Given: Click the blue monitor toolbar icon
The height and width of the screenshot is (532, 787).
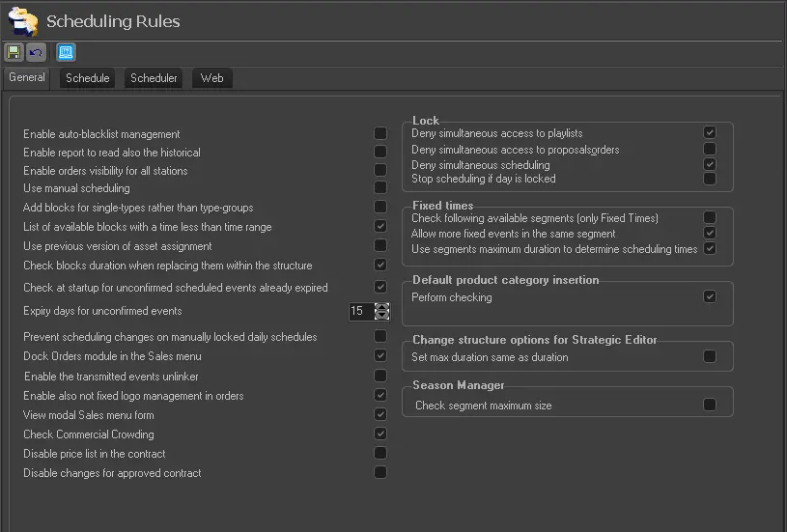Looking at the screenshot, I should tap(66, 52).
